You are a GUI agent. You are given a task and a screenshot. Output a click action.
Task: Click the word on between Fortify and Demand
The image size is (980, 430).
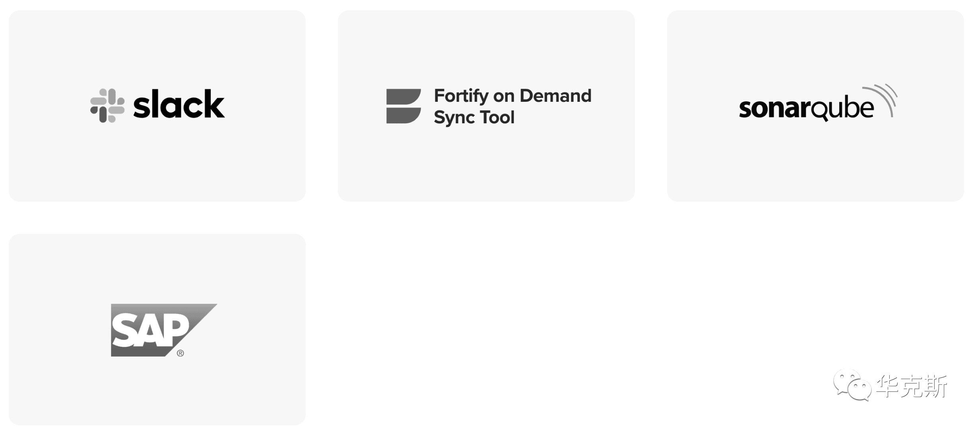[x=504, y=97]
